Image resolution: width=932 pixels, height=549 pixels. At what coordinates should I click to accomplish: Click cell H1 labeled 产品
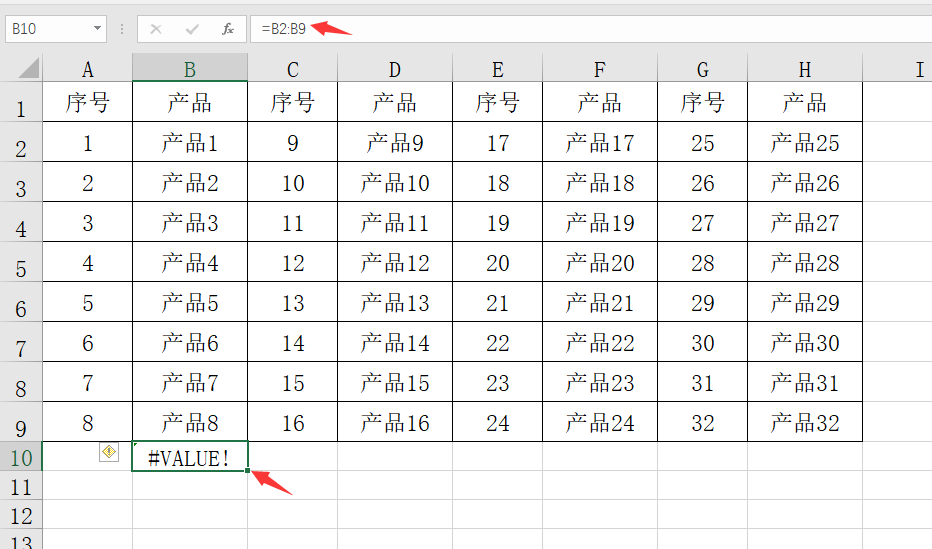click(805, 102)
